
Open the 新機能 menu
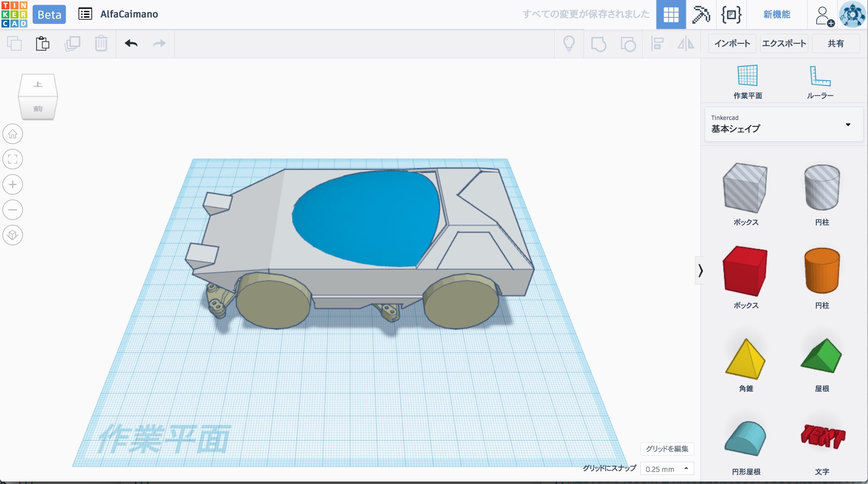pos(776,14)
